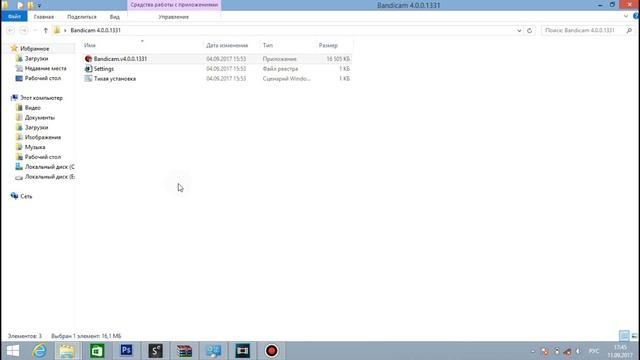Screen dimensions: 640x360
Task: Go up one folder level
Action: [45, 30]
